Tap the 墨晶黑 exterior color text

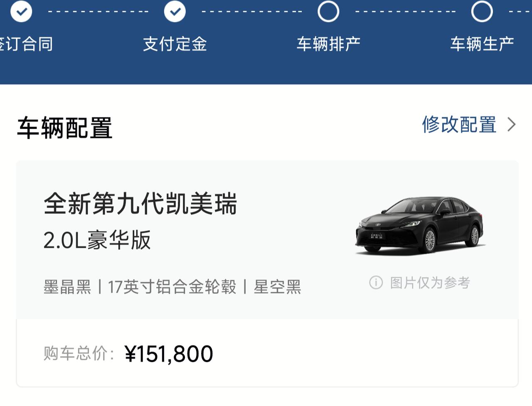tap(67, 287)
